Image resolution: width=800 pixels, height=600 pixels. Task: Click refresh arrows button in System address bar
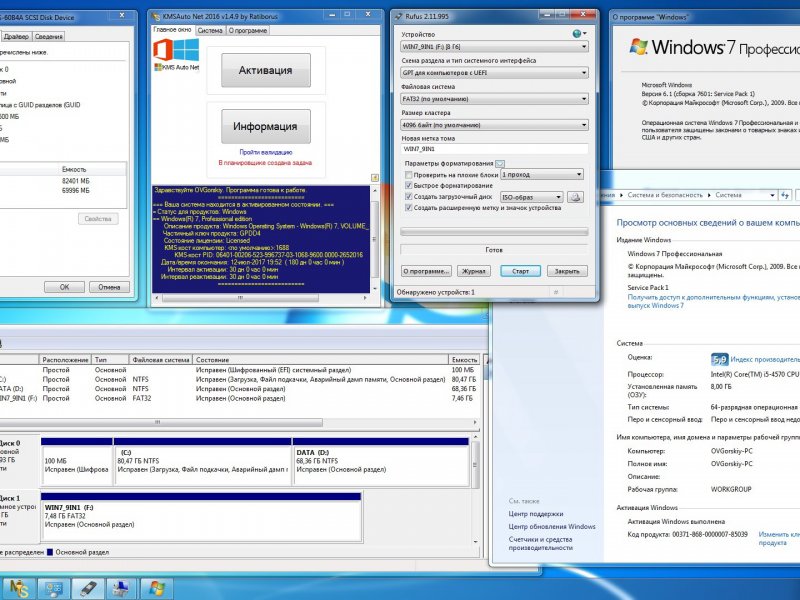click(x=785, y=195)
